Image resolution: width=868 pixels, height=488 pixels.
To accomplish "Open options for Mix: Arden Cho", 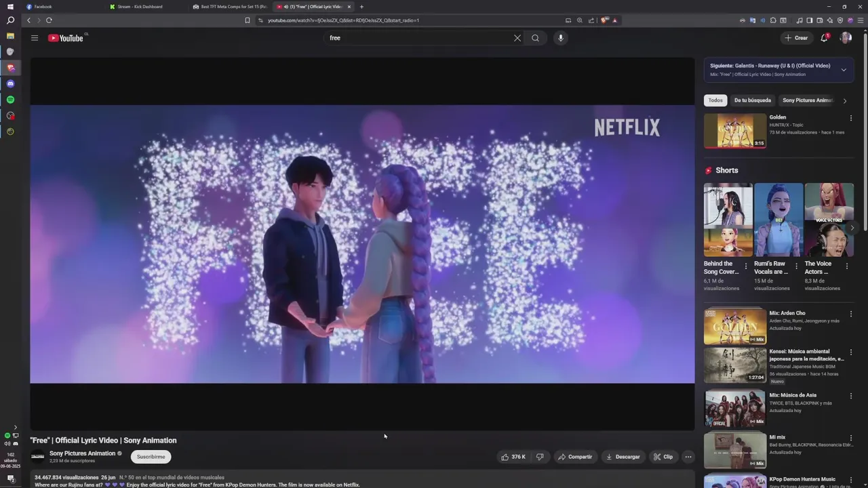I will point(850,314).
